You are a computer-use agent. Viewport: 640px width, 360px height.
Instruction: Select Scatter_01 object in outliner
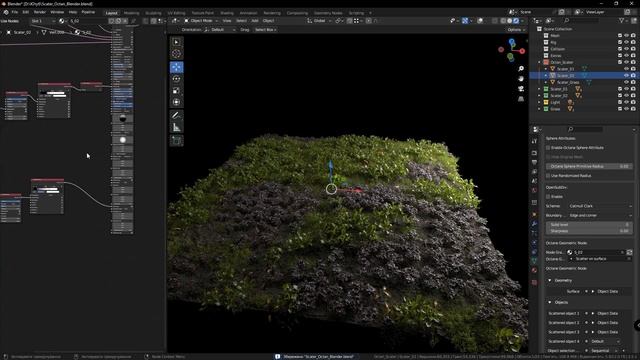pyautogui.click(x=565, y=69)
